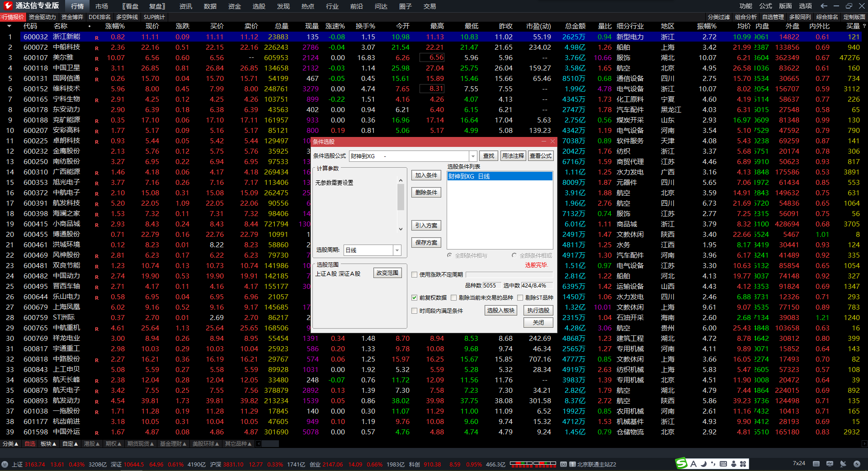Click the back arrow in title bar
Viewport: 868px width, 471px height.
824,6
